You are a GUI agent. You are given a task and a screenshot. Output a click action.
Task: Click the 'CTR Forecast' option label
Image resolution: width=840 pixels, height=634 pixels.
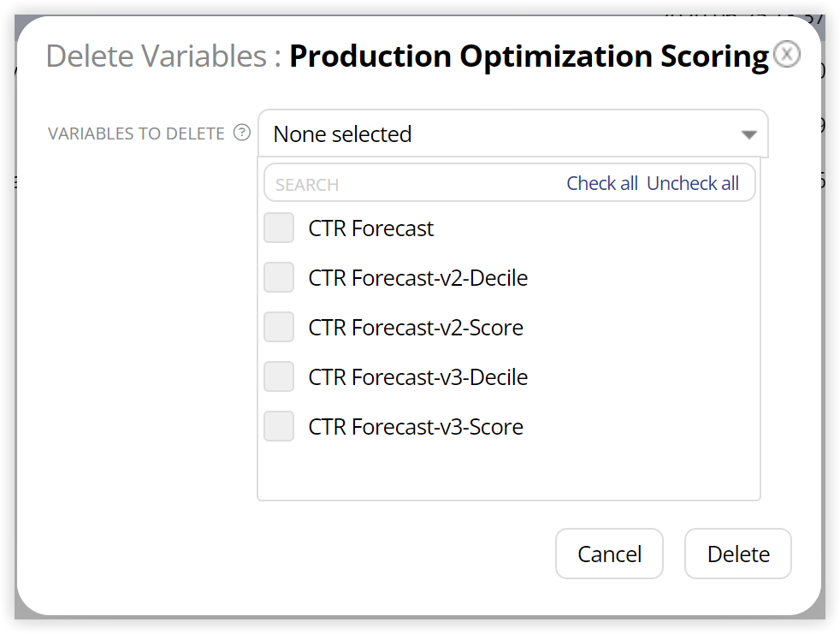[x=371, y=228]
